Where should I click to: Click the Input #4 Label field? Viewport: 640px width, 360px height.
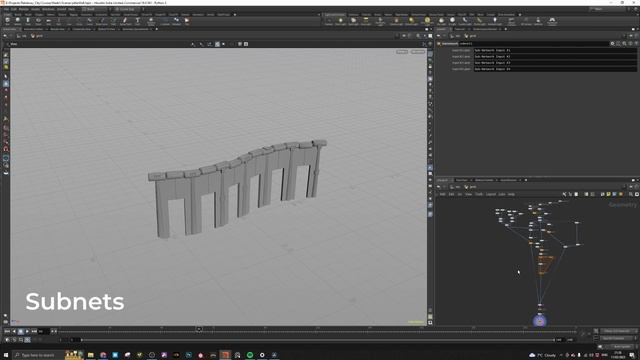coord(555,69)
